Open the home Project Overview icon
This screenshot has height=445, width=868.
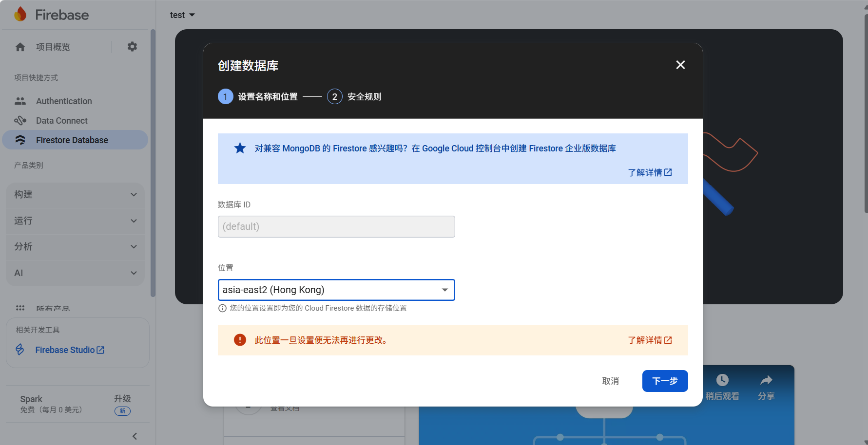[x=20, y=47]
